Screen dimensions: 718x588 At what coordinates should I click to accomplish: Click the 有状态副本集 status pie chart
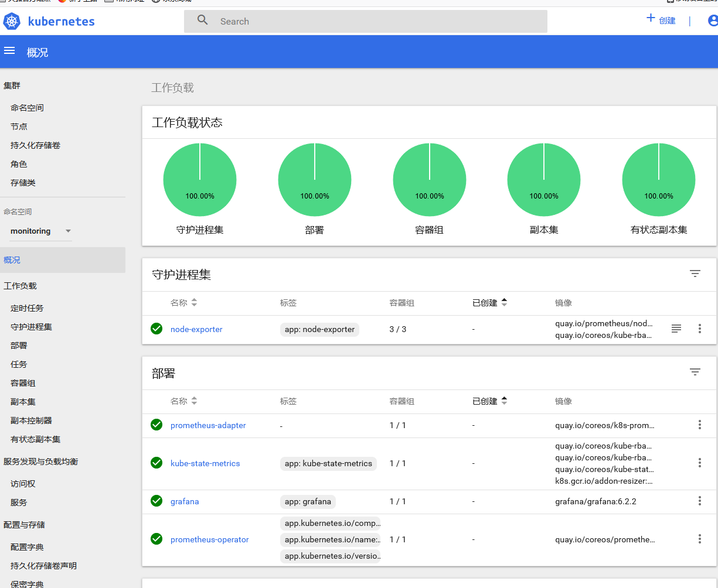[659, 180]
